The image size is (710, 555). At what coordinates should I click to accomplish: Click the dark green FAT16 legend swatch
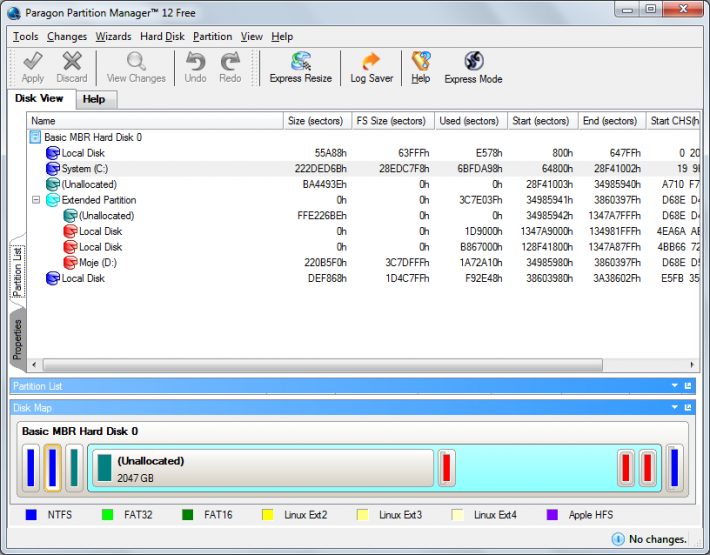coord(187,515)
